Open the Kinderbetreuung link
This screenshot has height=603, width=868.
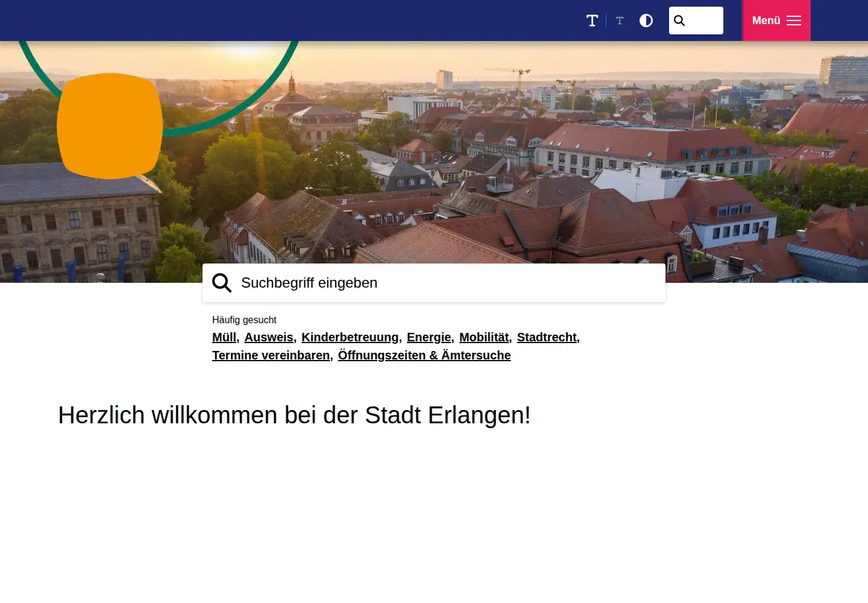pyautogui.click(x=350, y=337)
